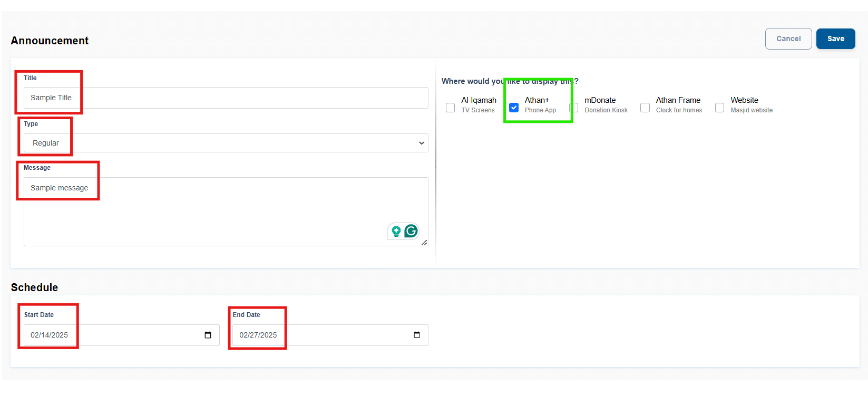Click the Masjid website subtitle text

click(x=752, y=110)
